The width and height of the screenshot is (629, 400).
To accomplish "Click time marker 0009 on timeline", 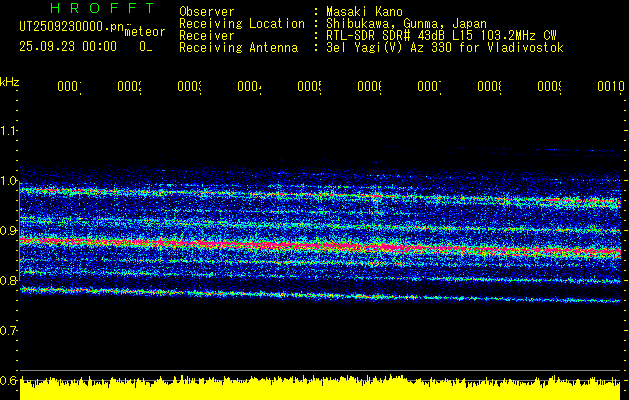I will point(549,86).
